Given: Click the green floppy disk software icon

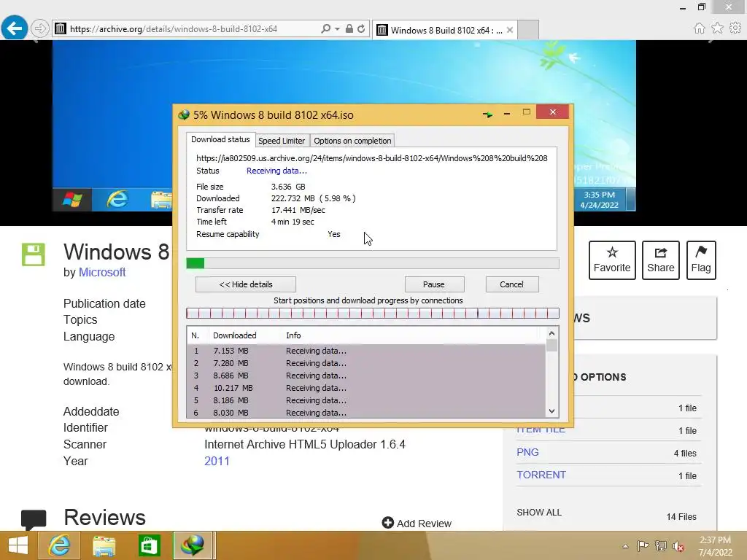Looking at the screenshot, I should point(34,254).
